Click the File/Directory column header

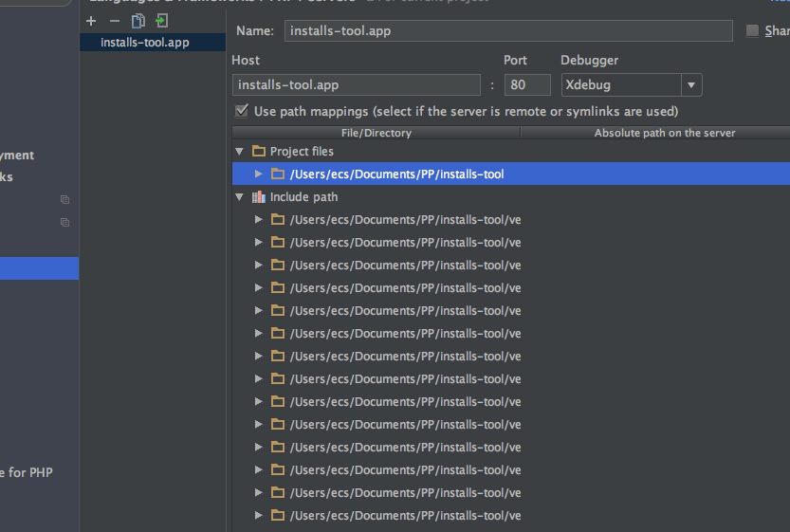[376, 133]
